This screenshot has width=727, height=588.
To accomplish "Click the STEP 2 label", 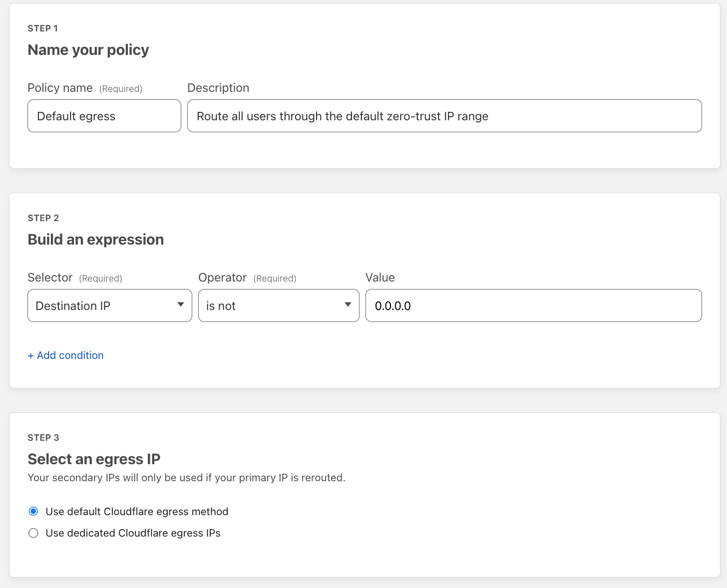I will 43,218.
